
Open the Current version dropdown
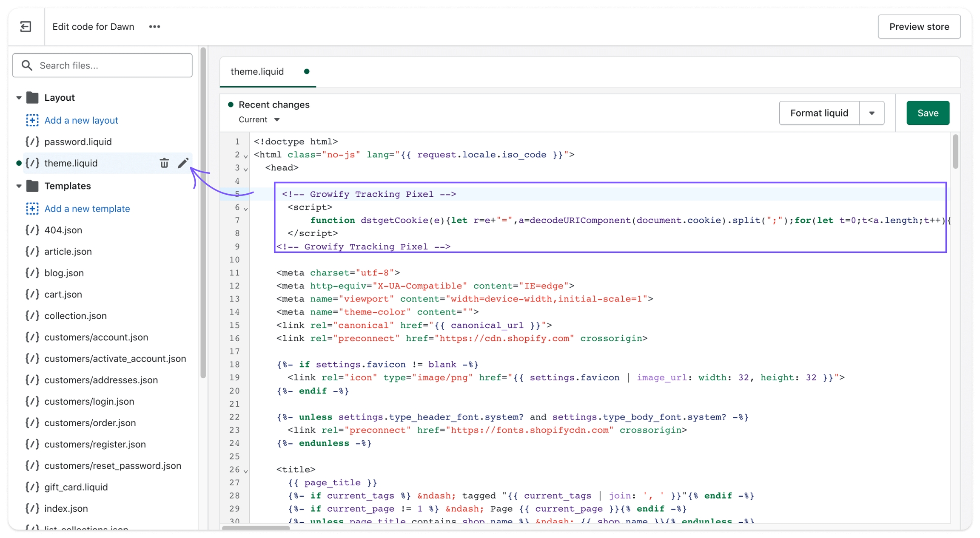coord(259,120)
